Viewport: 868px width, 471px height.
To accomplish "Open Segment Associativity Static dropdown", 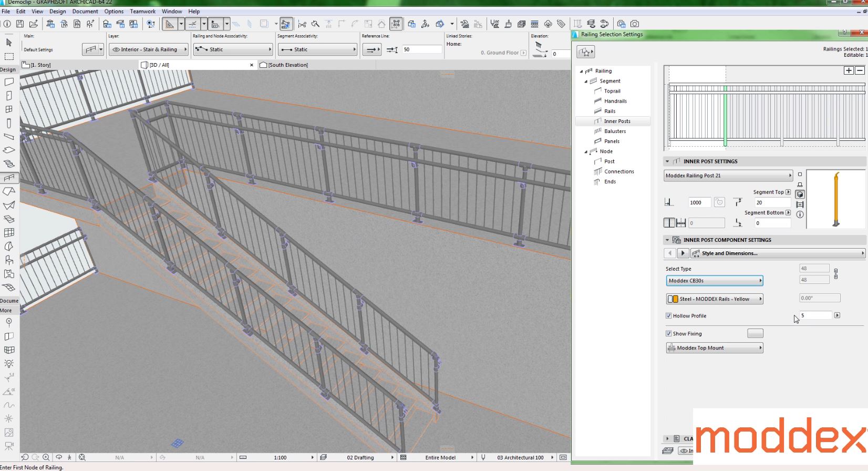I will tap(317, 49).
